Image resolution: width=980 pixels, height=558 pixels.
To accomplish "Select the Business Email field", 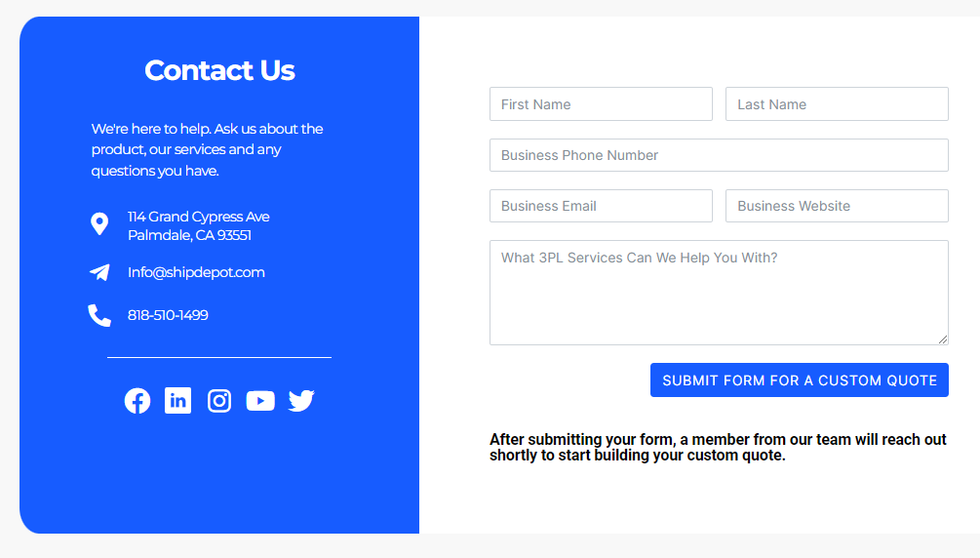I will [601, 206].
